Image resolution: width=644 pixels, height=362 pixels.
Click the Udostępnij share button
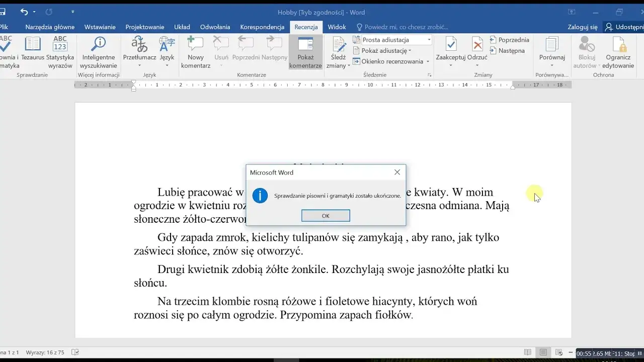click(624, 27)
